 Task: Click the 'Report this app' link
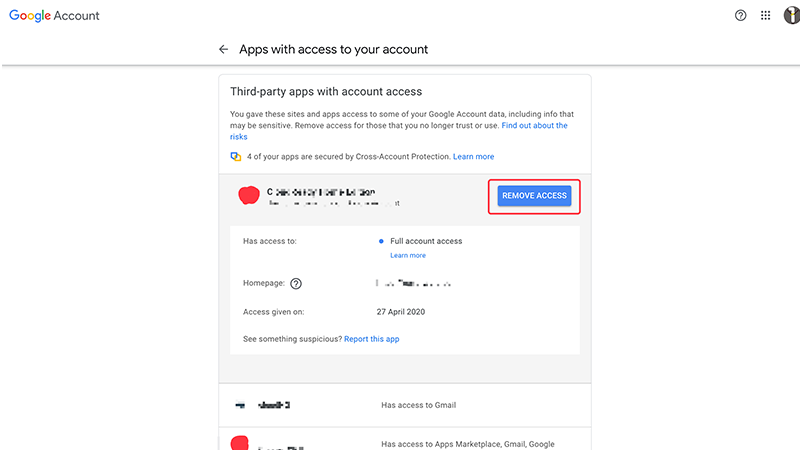371,339
